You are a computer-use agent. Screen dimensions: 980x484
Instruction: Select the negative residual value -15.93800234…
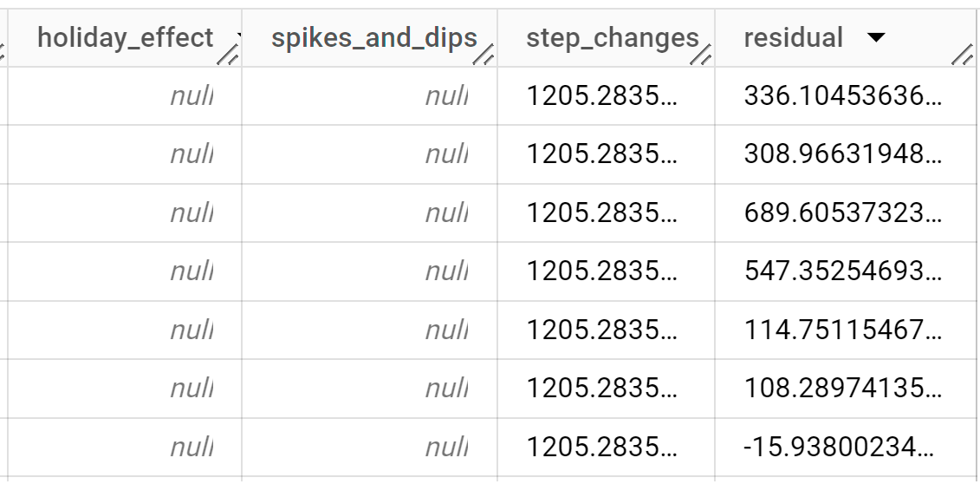840,448
